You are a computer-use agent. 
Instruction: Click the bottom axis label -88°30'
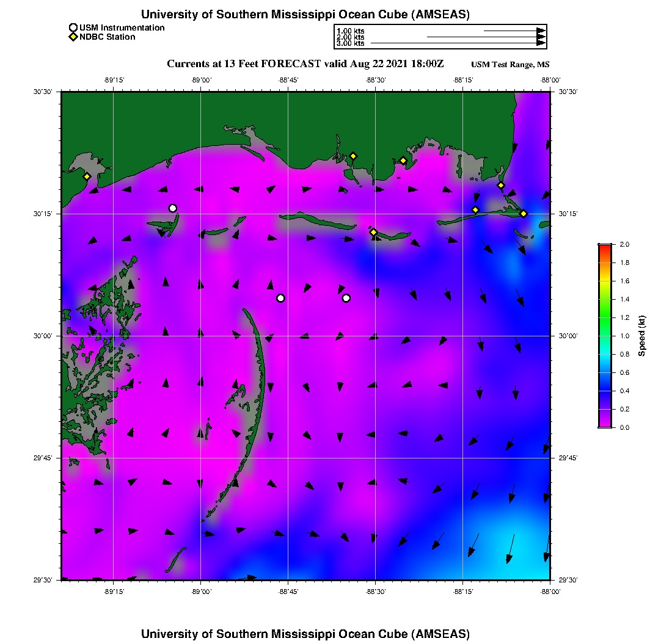[376, 592]
